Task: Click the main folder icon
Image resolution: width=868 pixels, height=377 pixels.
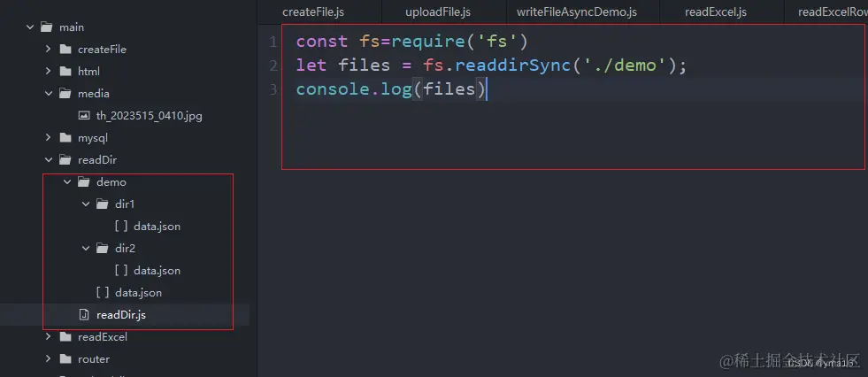Action: click(47, 27)
